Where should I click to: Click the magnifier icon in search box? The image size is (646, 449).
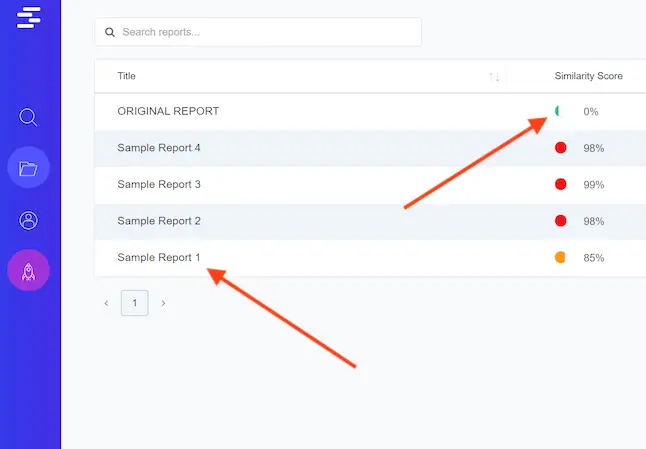110,32
